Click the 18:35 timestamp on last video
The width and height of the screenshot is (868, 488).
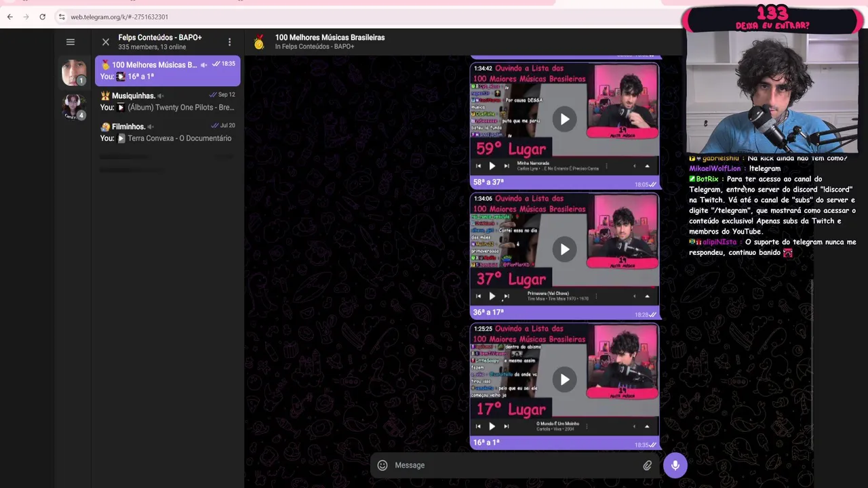click(641, 445)
